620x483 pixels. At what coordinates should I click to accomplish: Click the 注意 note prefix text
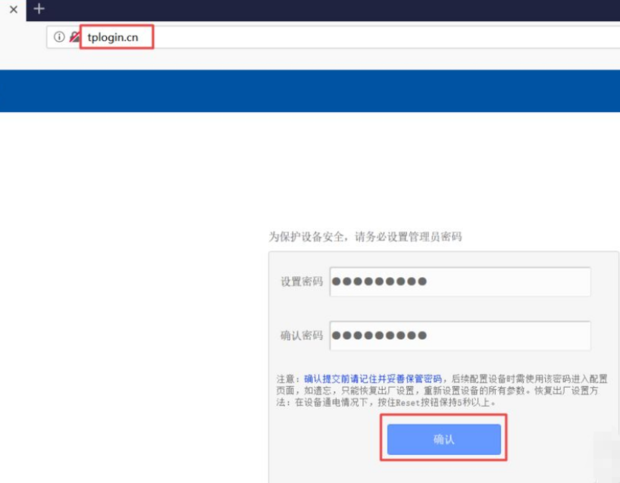tap(288, 379)
